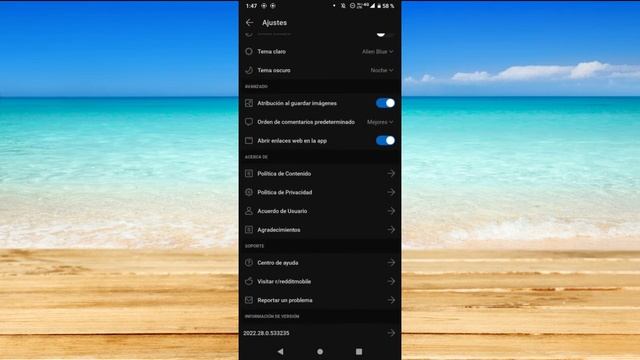Click the ACERCA DE section header
640x360 pixels.
(x=256, y=157)
